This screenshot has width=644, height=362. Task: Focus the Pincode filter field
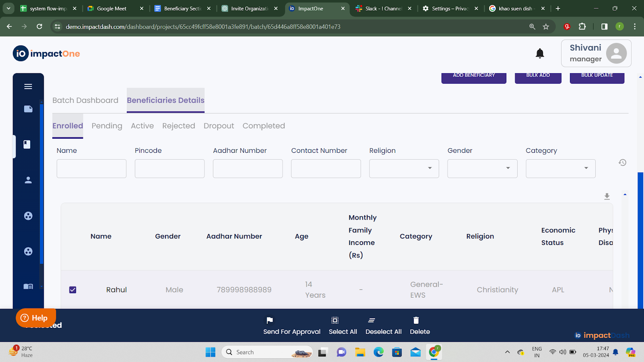coord(169,169)
